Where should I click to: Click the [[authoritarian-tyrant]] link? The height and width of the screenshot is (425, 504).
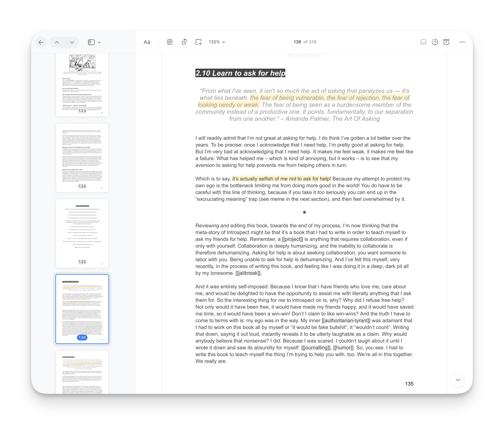point(346,321)
